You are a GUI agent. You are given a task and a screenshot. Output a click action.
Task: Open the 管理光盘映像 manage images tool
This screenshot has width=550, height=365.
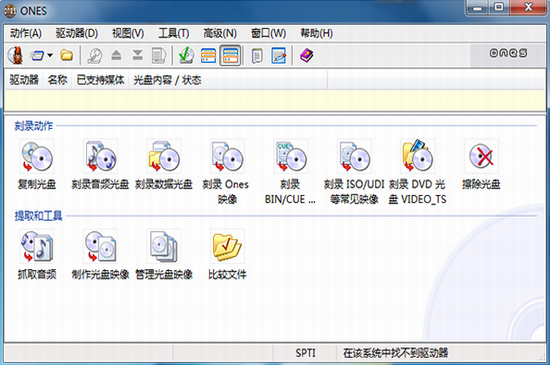tap(164, 246)
